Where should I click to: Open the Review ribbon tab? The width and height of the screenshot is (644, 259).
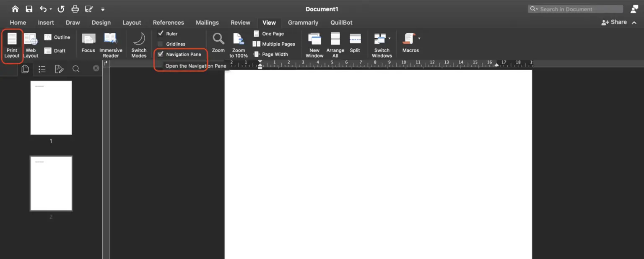pyautogui.click(x=241, y=23)
